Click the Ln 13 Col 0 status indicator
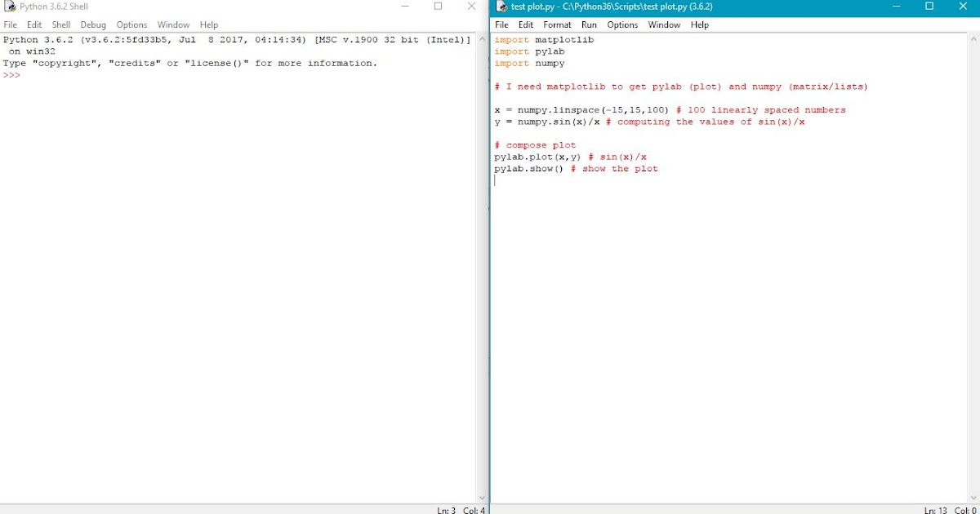 951,510
